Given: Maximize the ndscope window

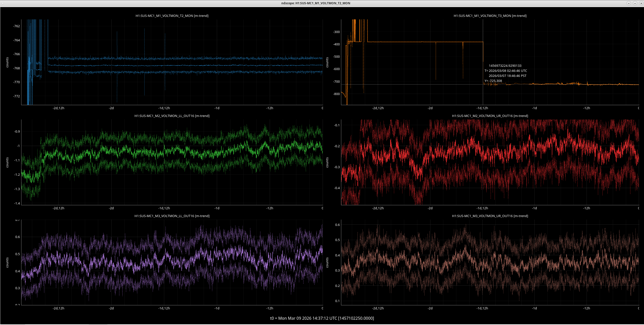Looking at the screenshot, I should [x=635, y=3].
